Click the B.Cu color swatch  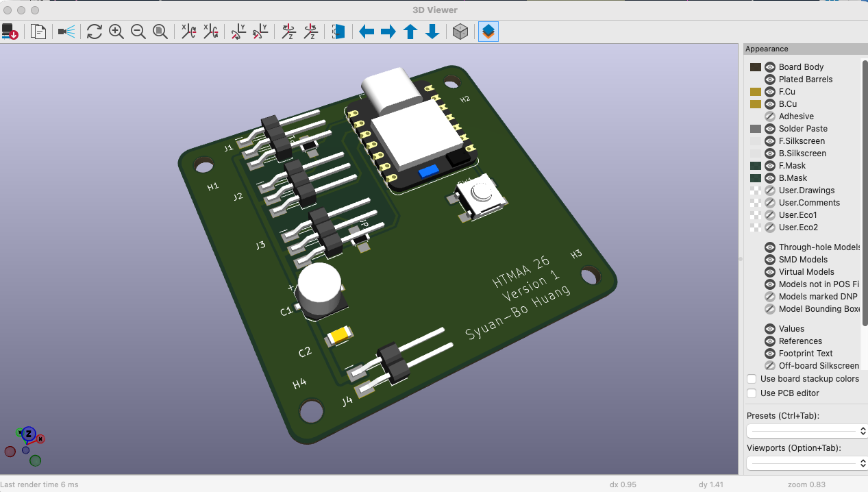point(756,104)
